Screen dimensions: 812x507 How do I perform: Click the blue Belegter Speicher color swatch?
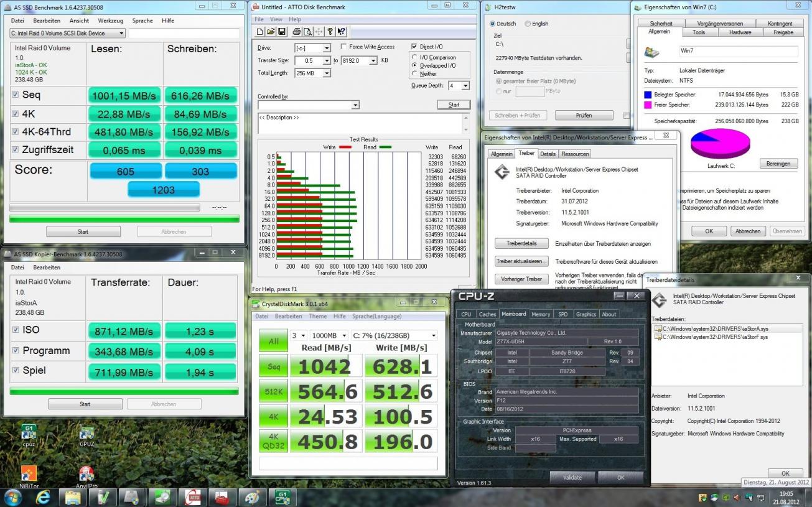648,95
